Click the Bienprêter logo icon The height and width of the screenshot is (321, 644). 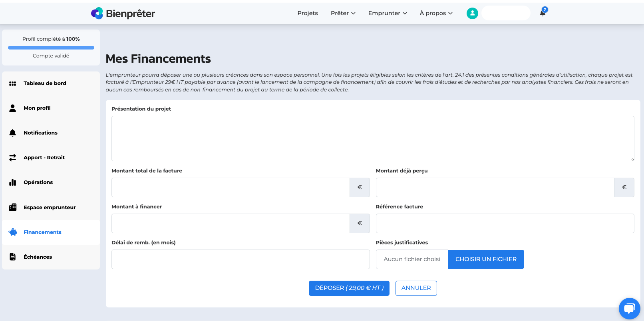pyautogui.click(x=97, y=14)
